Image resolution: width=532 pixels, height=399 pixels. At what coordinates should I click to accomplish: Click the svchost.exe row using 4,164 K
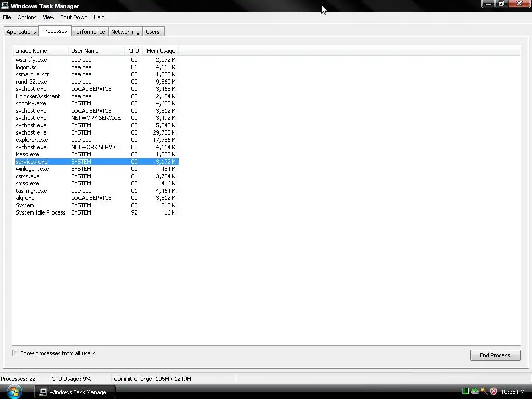pos(97,147)
